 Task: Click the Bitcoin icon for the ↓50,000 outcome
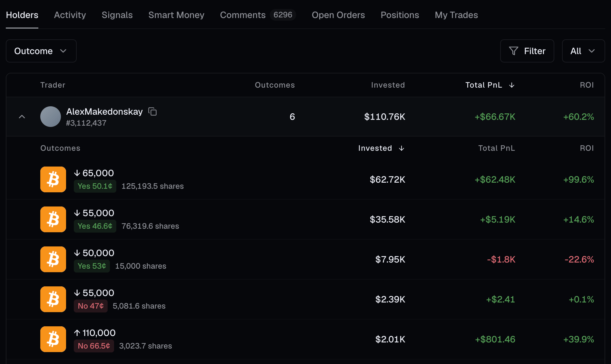[x=53, y=259]
